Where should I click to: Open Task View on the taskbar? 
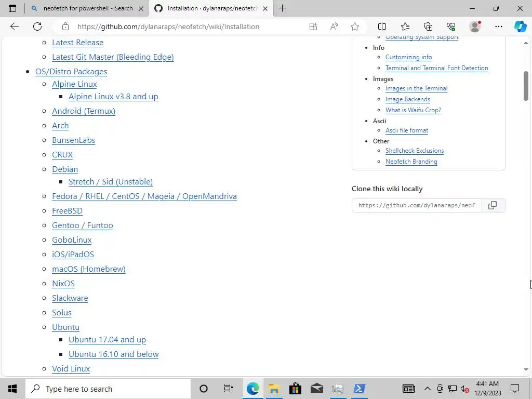tap(229, 389)
